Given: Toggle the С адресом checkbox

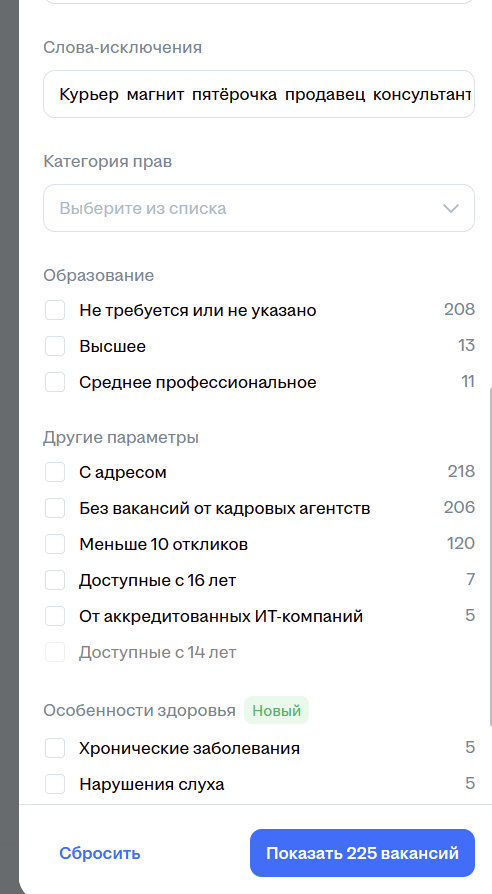Looking at the screenshot, I should point(55,472).
